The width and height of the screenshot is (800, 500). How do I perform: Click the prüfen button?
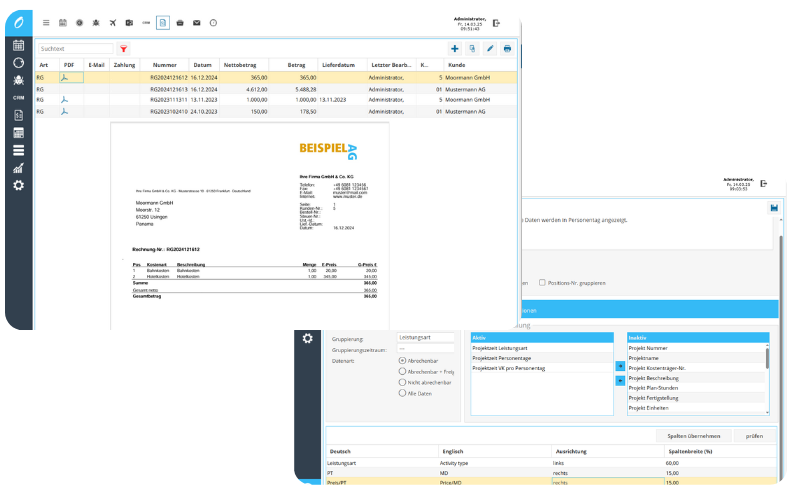(x=754, y=436)
